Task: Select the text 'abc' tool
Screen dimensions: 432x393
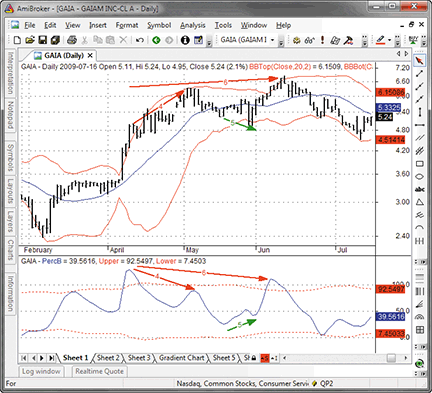Action: 420,189
